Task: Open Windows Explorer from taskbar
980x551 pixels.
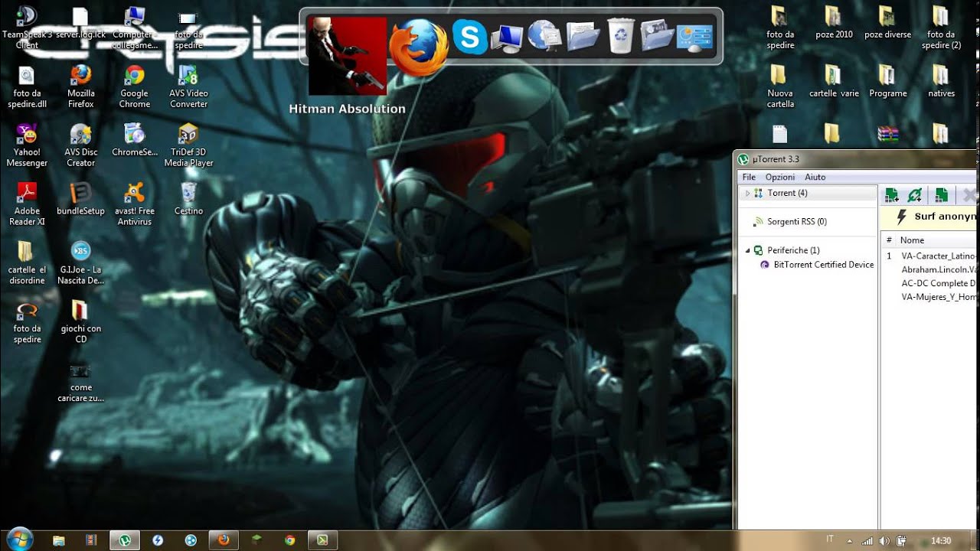Action: click(x=59, y=540)
